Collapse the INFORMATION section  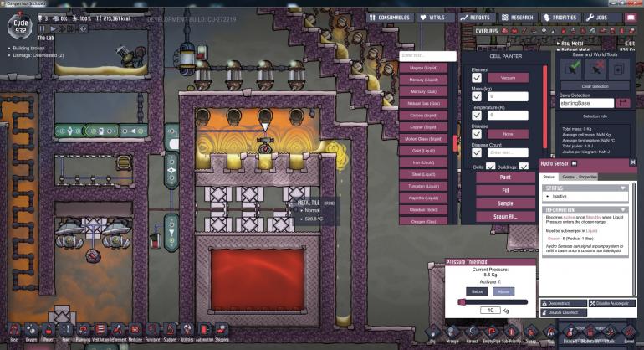coord(623,210)
